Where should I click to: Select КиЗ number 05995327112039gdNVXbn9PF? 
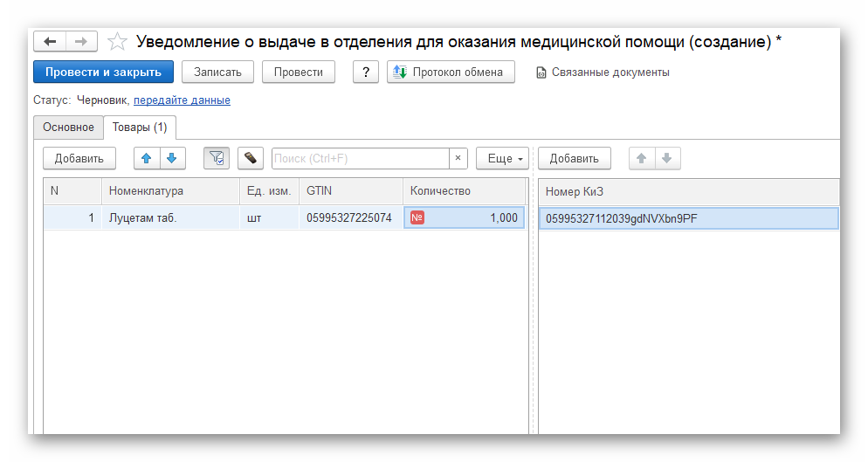pos(689,218)
